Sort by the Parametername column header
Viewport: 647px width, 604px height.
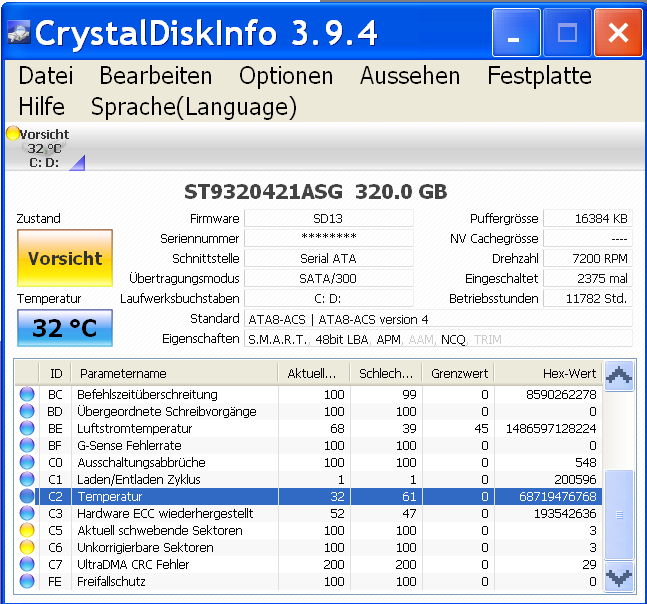174,373
